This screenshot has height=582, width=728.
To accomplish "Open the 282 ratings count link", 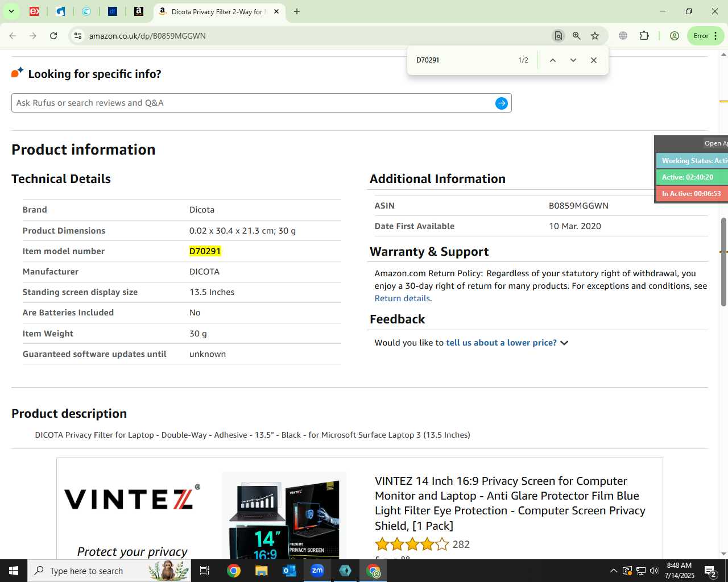I will [x=461, y=544].
